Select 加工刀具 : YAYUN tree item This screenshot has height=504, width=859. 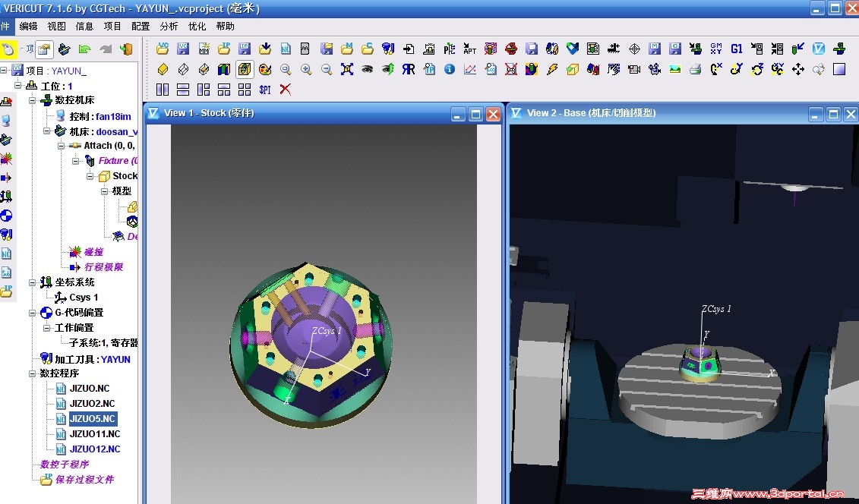(92, 360)
